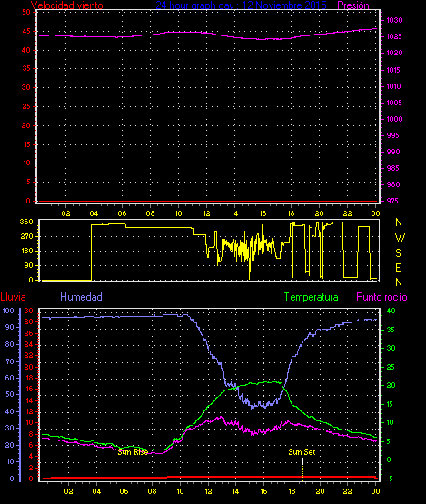Click the 1030 pressure axis value
Viewport: 426px width, 504px height.
click(x=394, y=20)
